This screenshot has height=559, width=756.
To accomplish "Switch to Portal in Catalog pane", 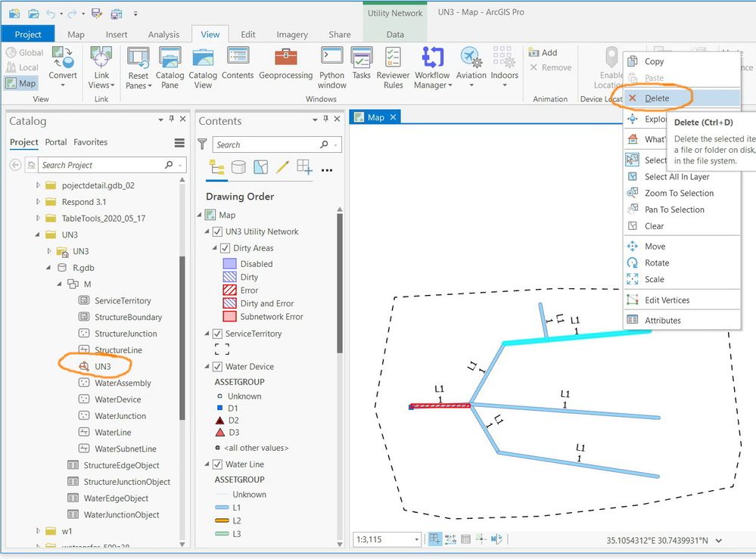I will click(56, 142).
